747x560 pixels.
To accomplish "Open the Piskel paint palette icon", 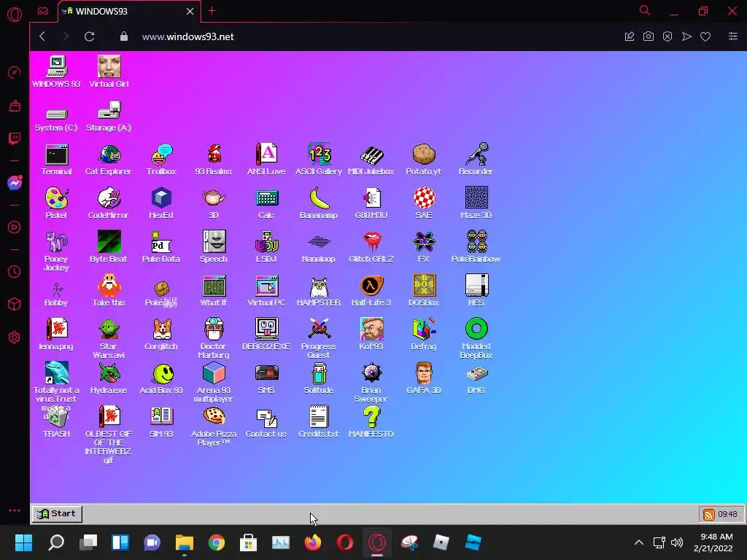I will point(56,204).
